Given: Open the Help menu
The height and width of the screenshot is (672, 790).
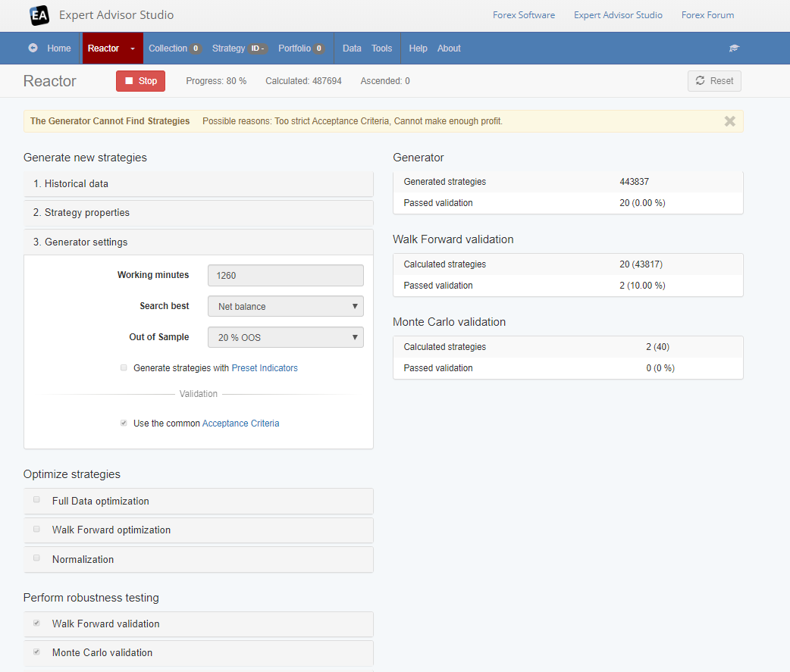Looking at the screenshot, I should click(x=418, y=48).
